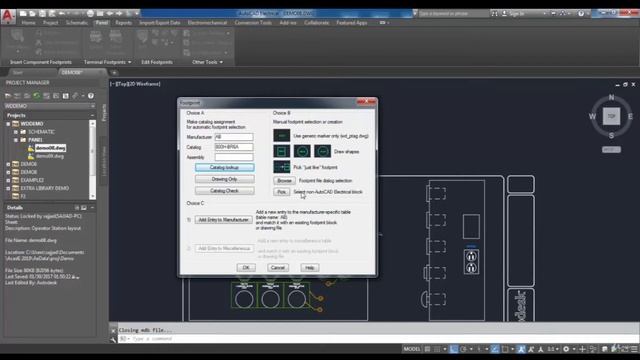
Task: Open the AutoCAD application menu logo
Action: pos(7,16)
